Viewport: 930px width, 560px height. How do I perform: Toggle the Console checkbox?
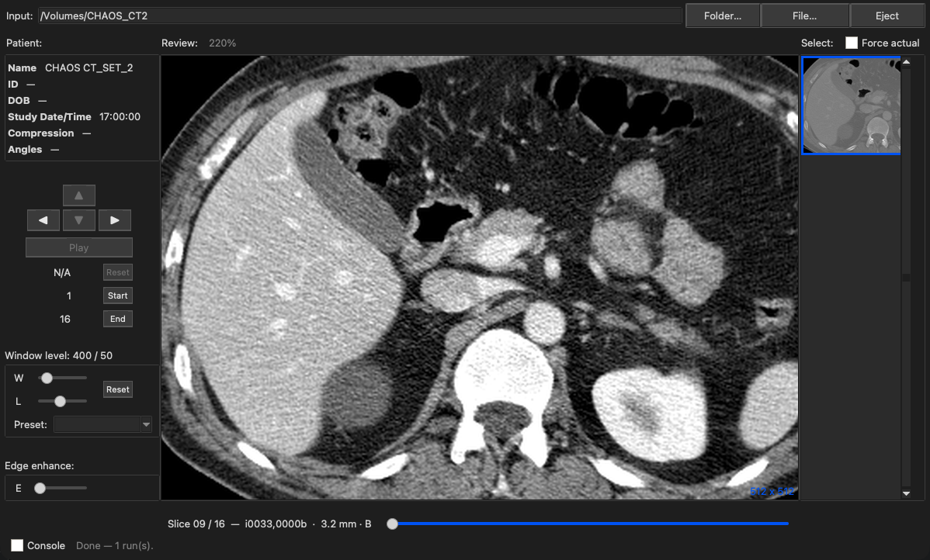pos(17,545)
